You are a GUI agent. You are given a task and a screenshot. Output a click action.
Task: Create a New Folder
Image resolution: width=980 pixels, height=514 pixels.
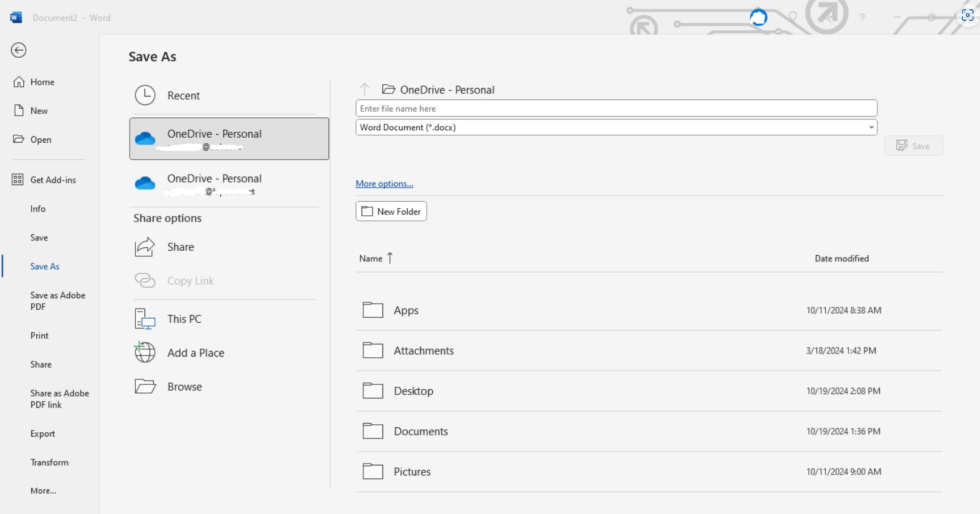point(391,212)
